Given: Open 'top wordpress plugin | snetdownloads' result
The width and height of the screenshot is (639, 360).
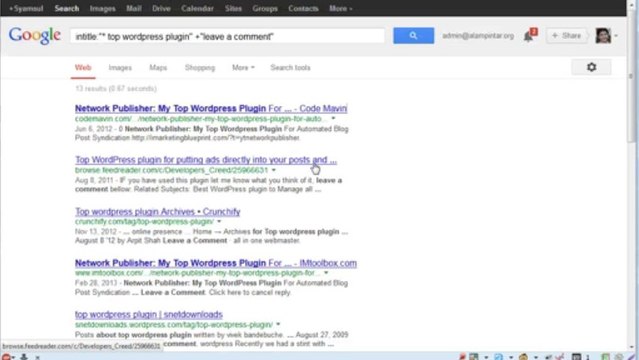Looking at the screenshot, I should coord(149,314).
